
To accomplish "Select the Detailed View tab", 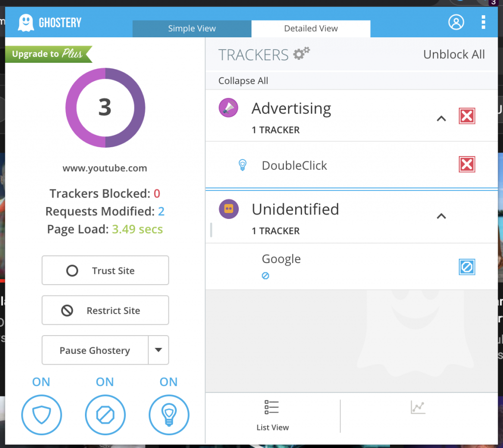I will [311, 28].
